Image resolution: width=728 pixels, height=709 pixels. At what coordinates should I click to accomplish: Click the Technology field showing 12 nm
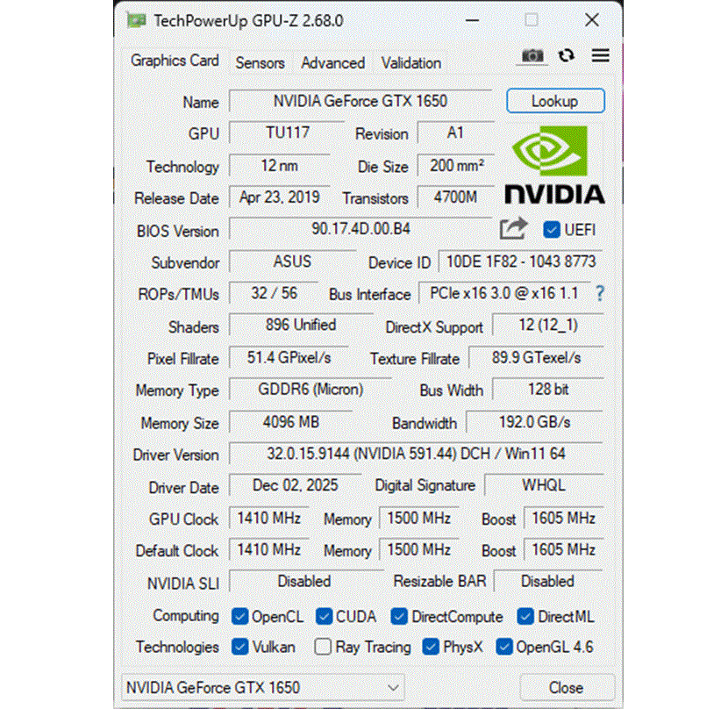280,165
